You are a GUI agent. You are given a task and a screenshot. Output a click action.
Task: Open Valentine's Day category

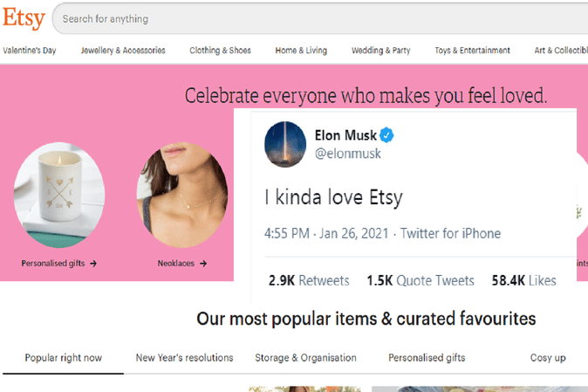(30, 51)
